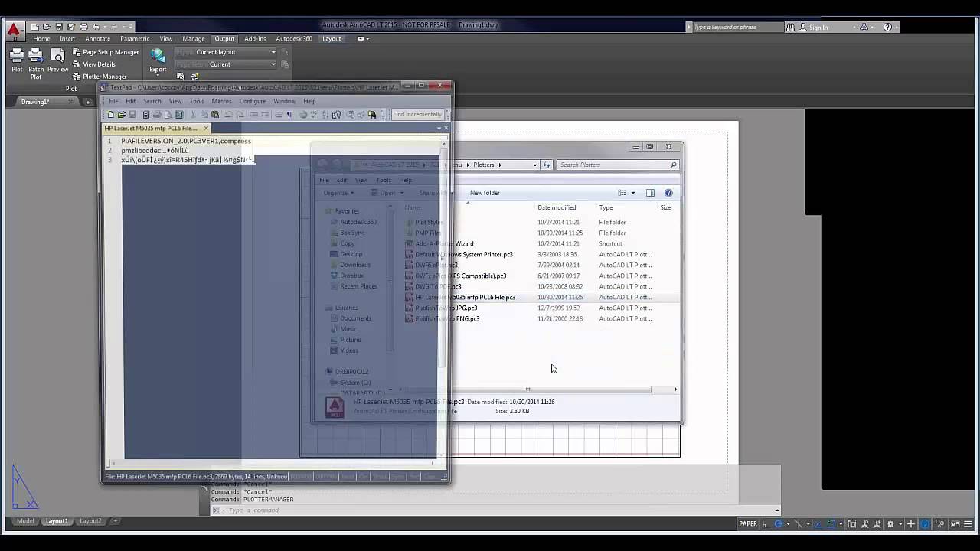Click the Export globe icon
The height and width of the screenshot is (551, 980).
[x=158, y=56]
